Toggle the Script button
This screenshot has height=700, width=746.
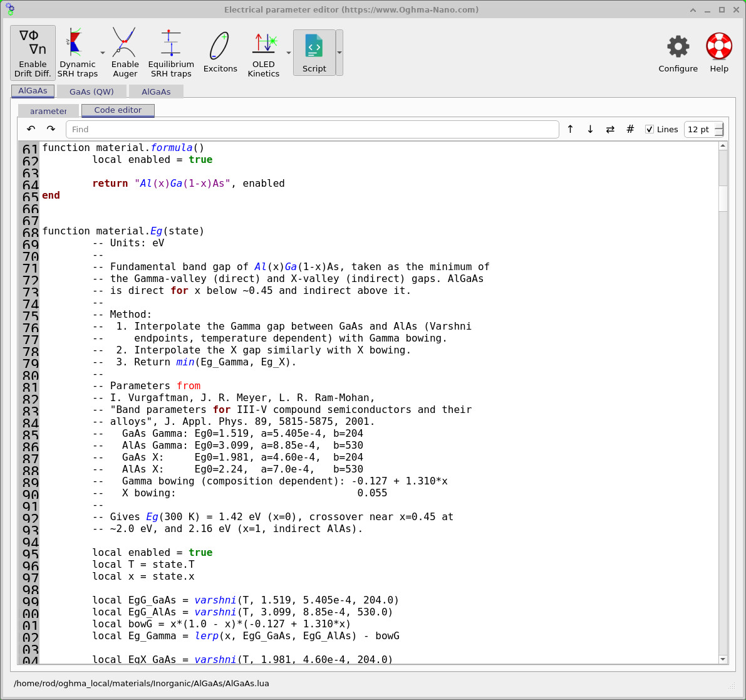[314, 53]
